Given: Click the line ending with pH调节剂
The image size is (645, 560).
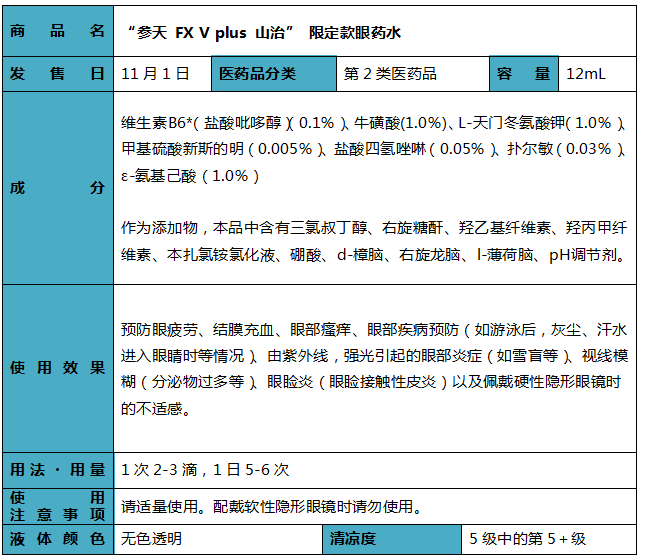Looking at the screenshot, I should 374,255.
